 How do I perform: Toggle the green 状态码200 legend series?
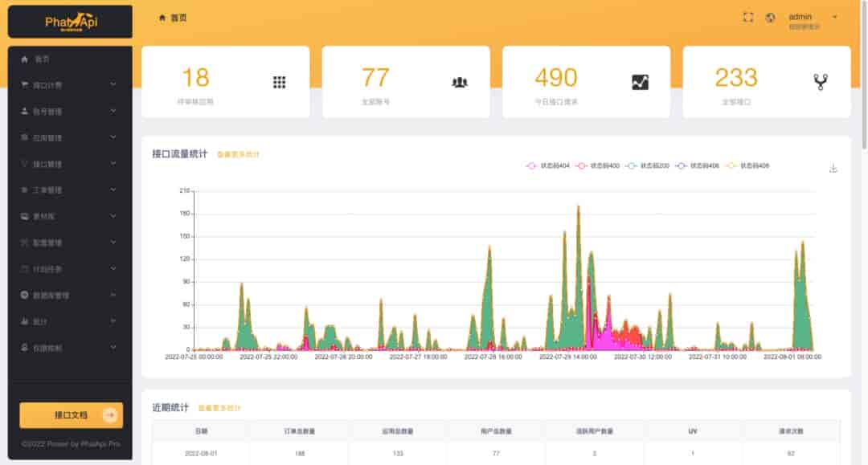click(x=647, y=166)
